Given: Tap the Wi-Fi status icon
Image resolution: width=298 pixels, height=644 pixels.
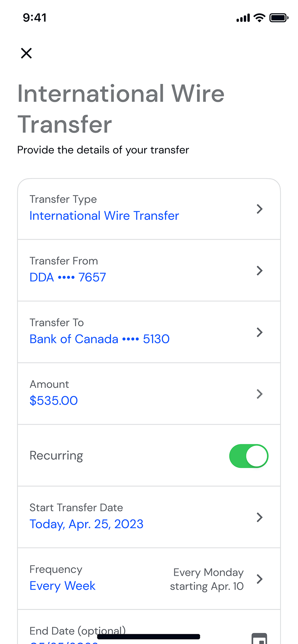Looking at the screenshot, I should click(x=260, y=18).
